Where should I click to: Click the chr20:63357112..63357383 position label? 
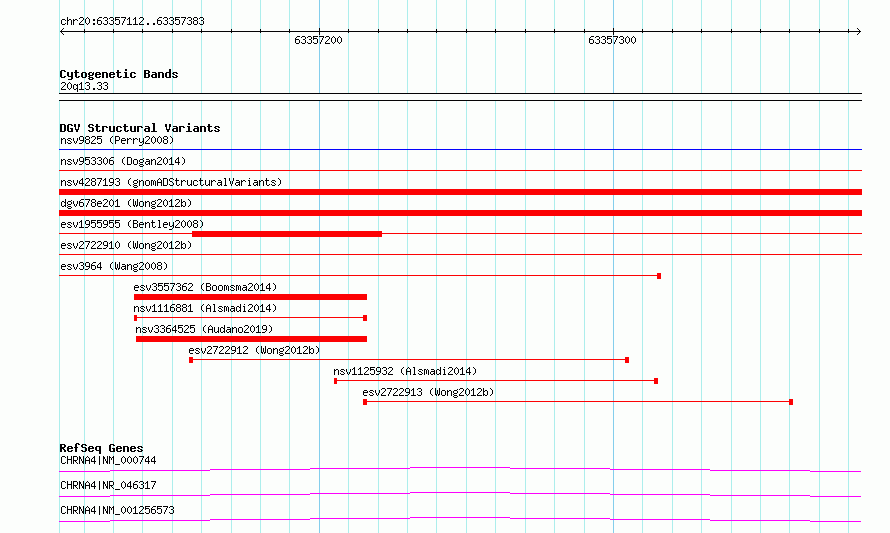[132, 22]
